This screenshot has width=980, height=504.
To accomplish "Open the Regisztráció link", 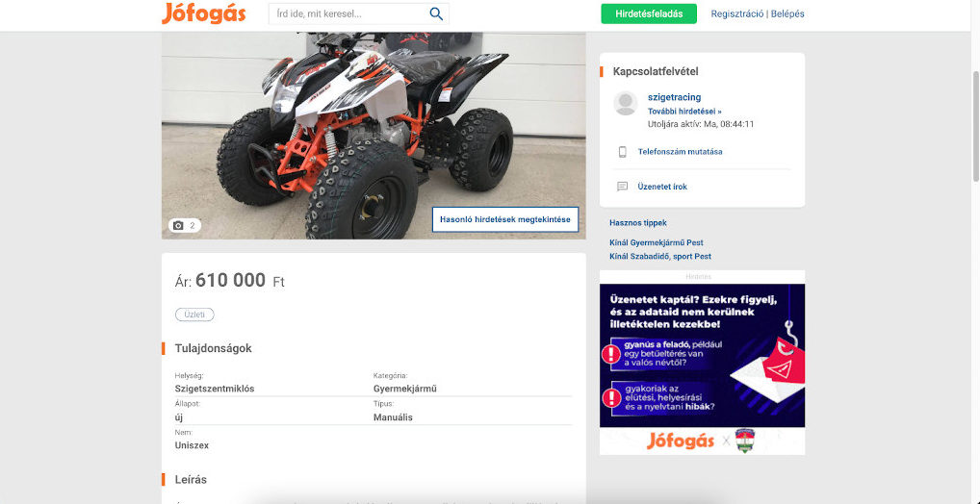I will click(736, 13).
